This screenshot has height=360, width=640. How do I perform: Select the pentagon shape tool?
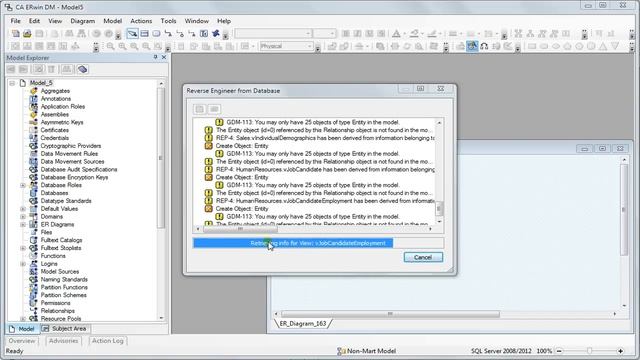(567, 46)
